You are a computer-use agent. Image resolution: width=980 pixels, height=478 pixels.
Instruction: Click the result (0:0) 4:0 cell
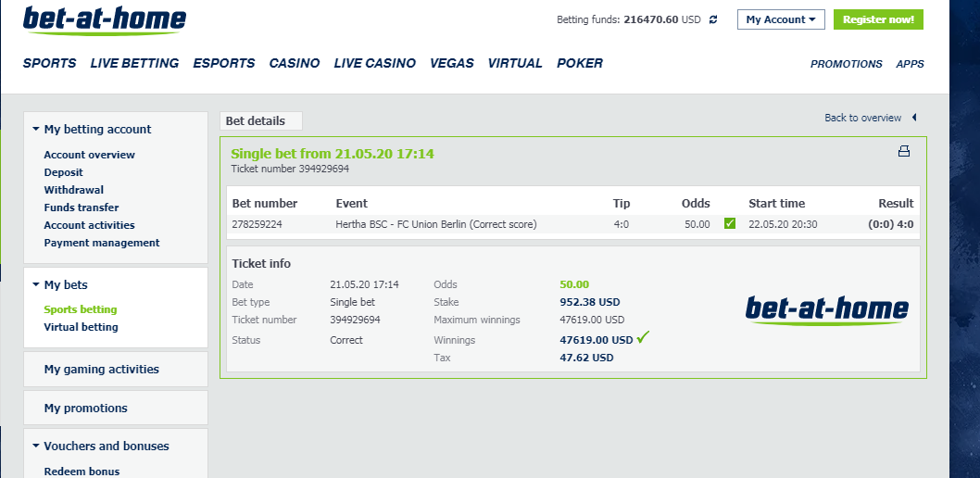coord(891,224)
